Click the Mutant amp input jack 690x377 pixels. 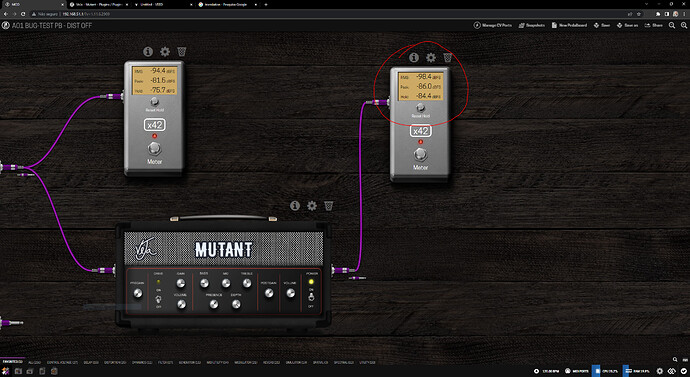tap(114, 270)
